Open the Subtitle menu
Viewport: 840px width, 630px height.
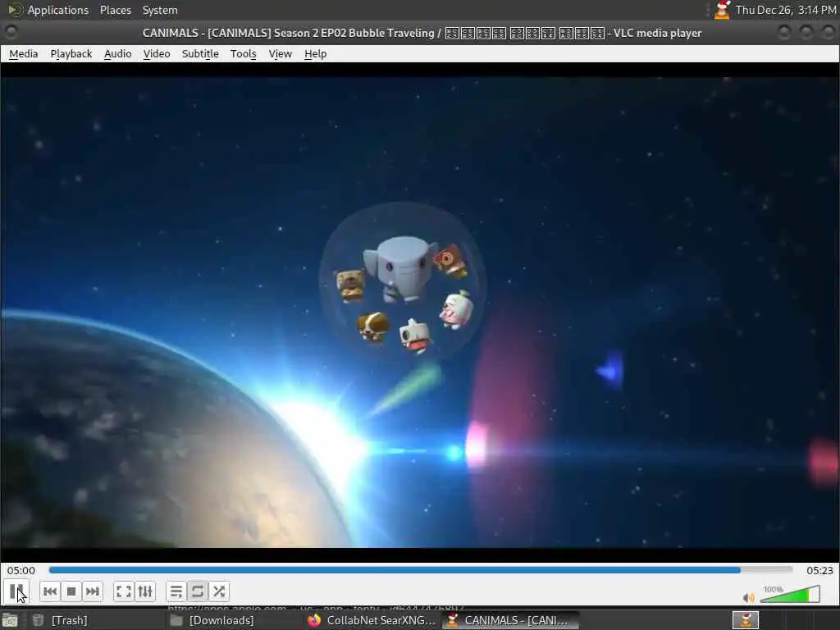pos(200,53)
